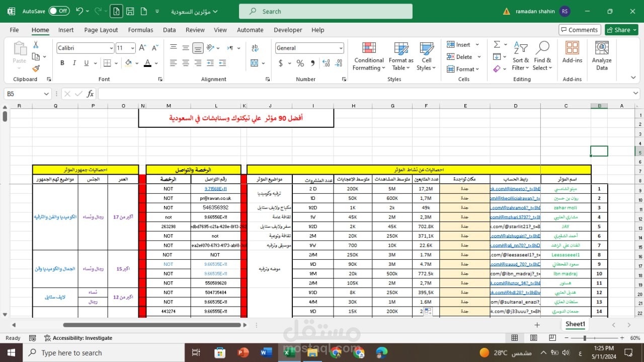
Task: Click Delete cells button
Action: [459, 57]
